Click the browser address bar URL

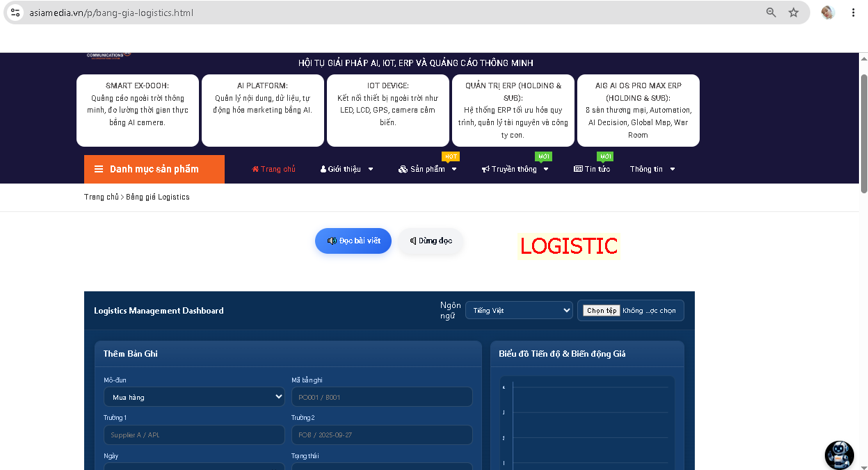point(111,13)
